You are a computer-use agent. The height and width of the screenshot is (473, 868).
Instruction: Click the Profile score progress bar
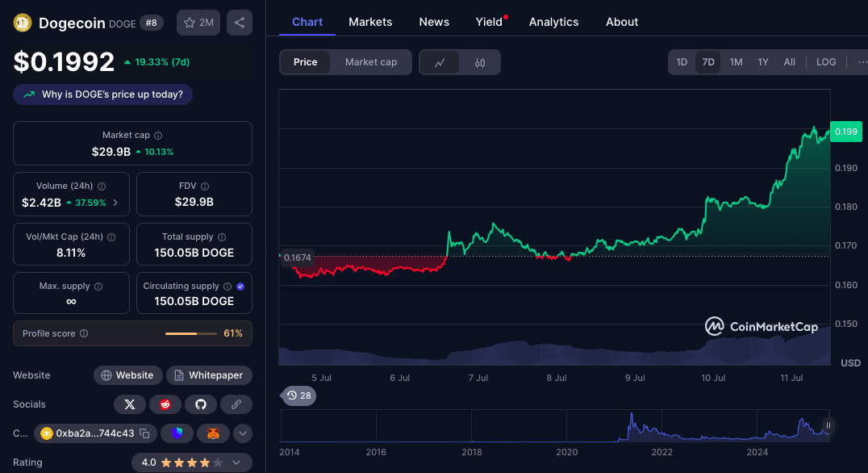tap(191, 333)
